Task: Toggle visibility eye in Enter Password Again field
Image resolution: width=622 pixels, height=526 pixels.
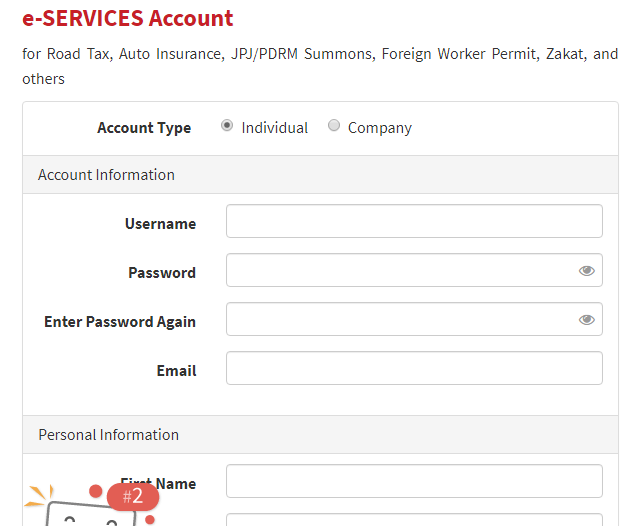Action: 586,319
